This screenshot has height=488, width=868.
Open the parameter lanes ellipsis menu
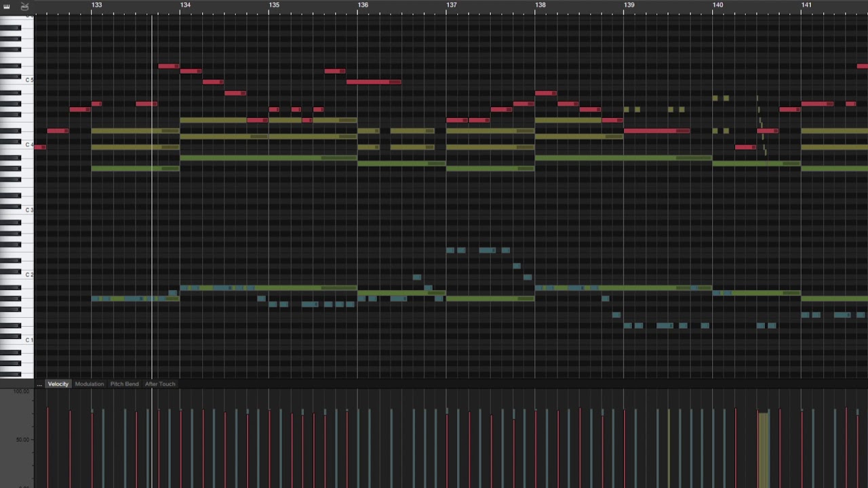[39, 384]
